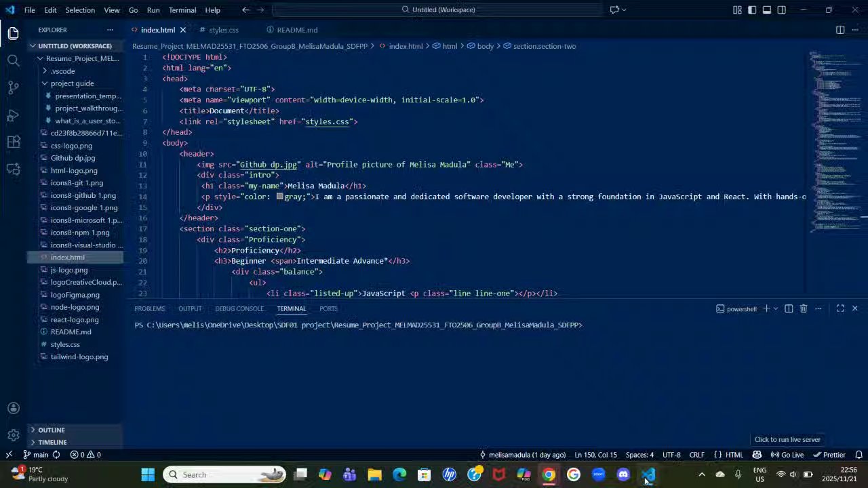Open the Search view in activity bar

pos(13,61)
